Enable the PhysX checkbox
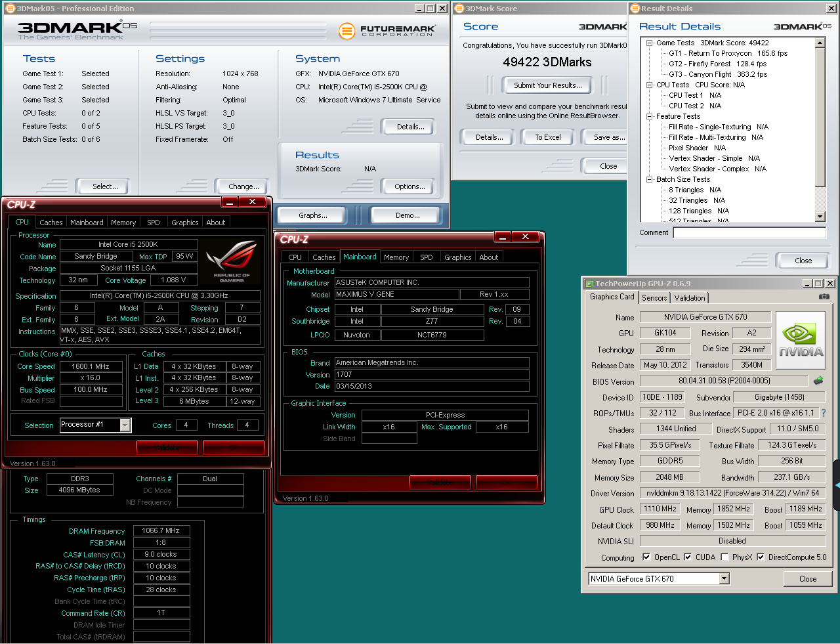Image resolution: width=840 pixels, height=644 pixels. point(724,557)
